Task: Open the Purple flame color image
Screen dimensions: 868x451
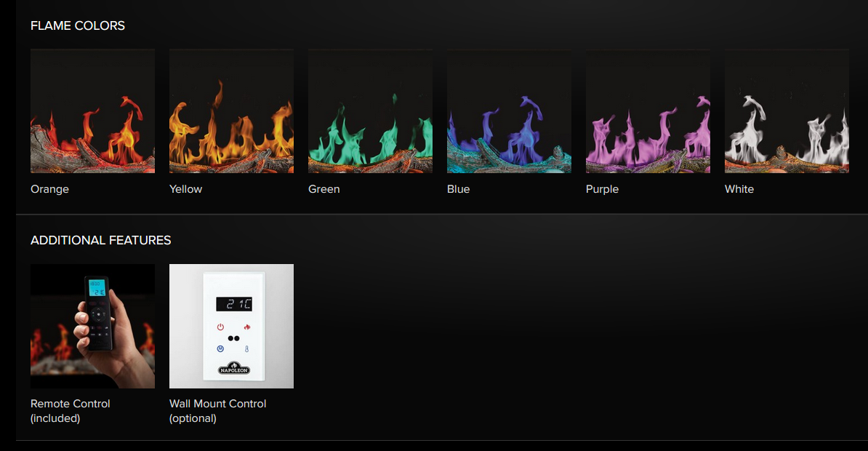Action: 648,111
